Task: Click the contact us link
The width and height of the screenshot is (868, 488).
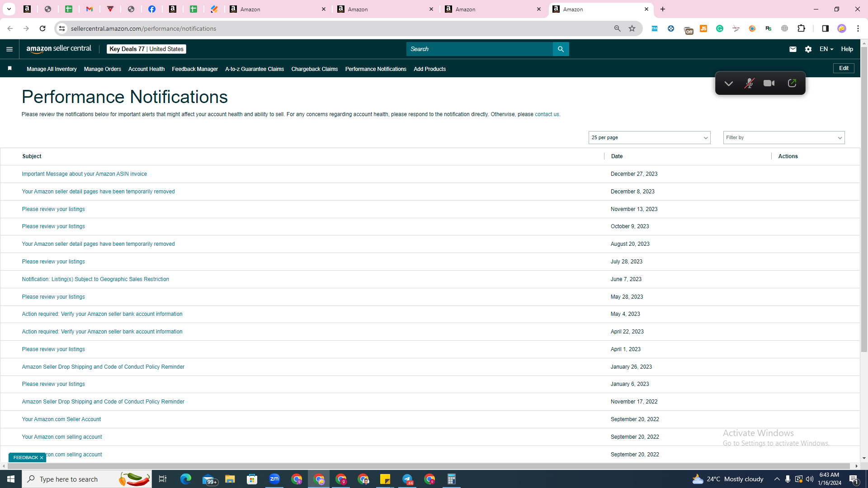Action: click(547, 114)
